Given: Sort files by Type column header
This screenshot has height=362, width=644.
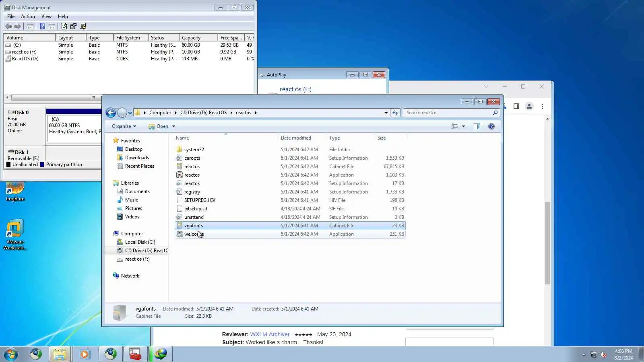Looking at the screenshot, I should pyautogui.click(x=350, y=138).
